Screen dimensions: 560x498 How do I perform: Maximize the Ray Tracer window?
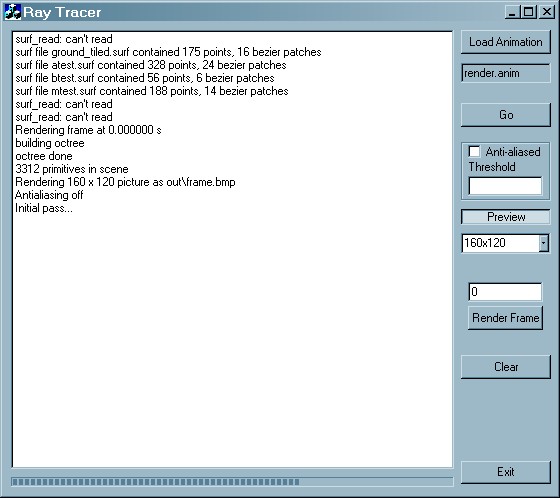tap(529, 12)
